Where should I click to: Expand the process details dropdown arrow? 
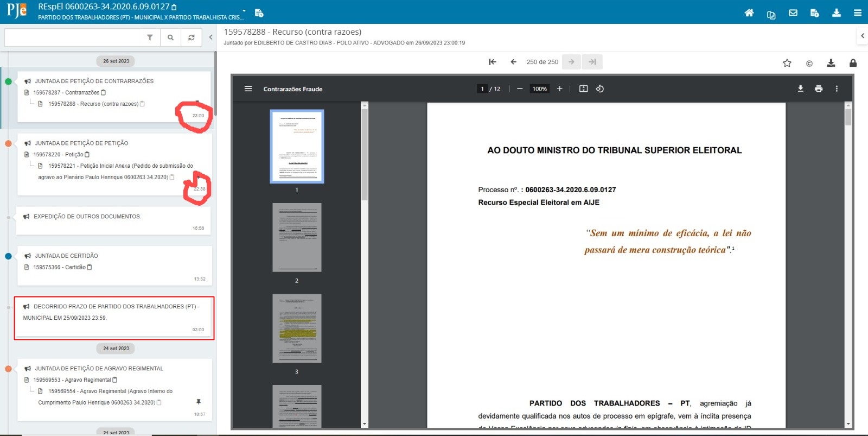(x=244, y=10)
